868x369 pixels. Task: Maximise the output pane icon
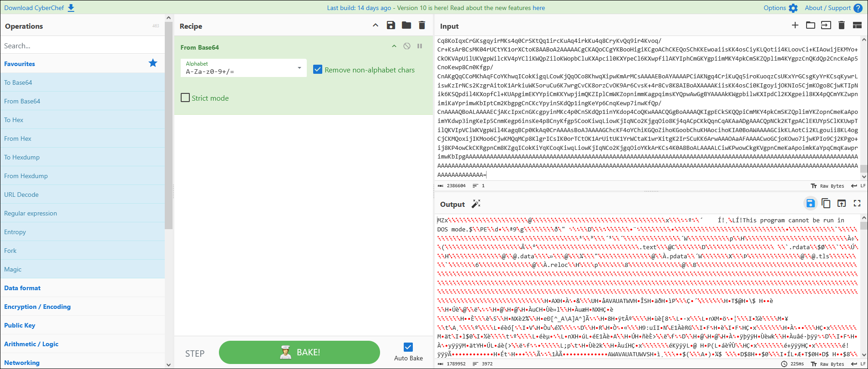(857, 203)
